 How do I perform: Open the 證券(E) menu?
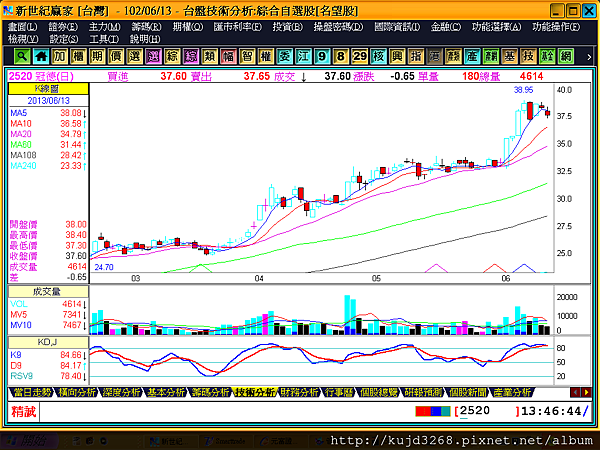click(63, 27)
